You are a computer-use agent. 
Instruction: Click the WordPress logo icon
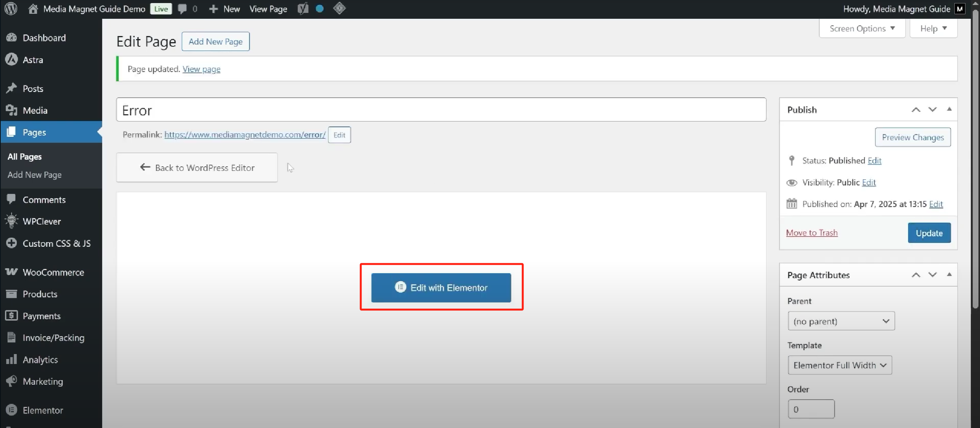point(11,8)
